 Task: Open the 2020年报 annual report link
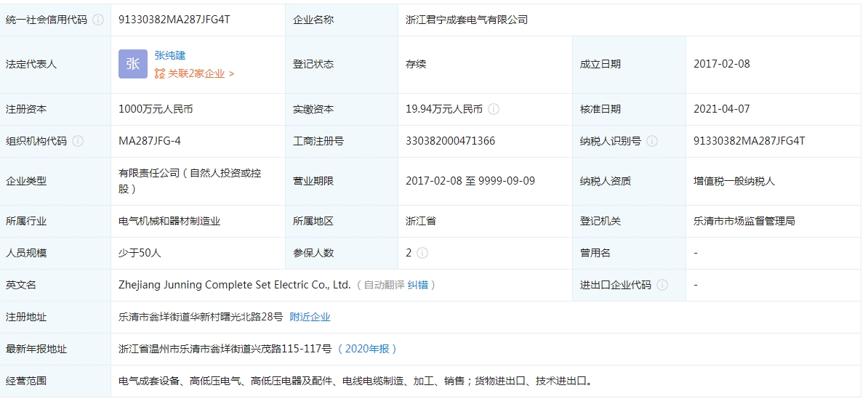(368, 349)
